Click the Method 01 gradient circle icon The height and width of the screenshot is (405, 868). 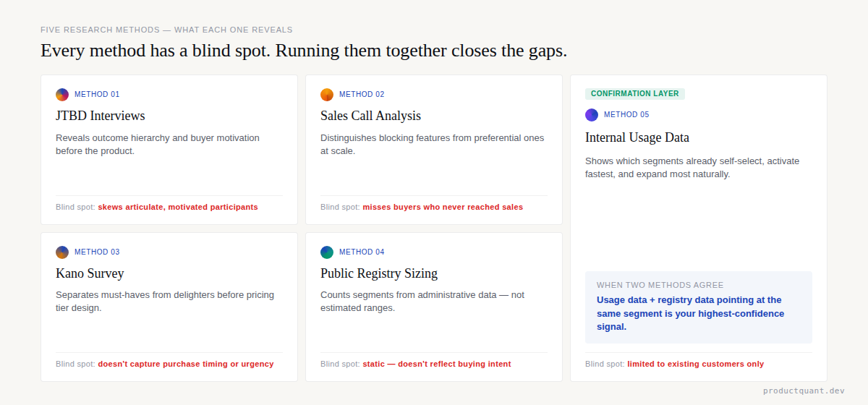tap(62, 95)
